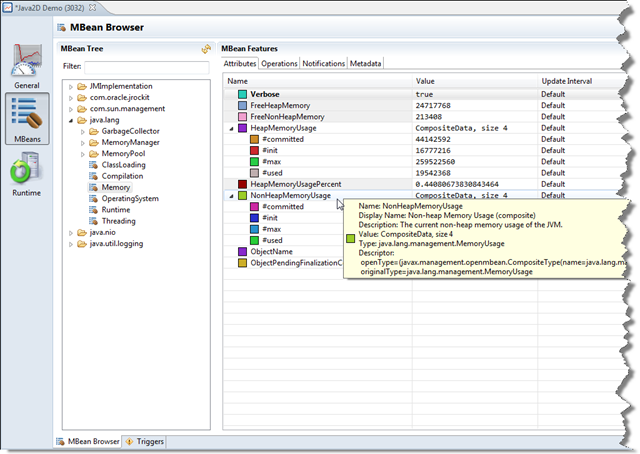Click the Verbose value true
Screen dimensions: 640x454
click(424, 94)
